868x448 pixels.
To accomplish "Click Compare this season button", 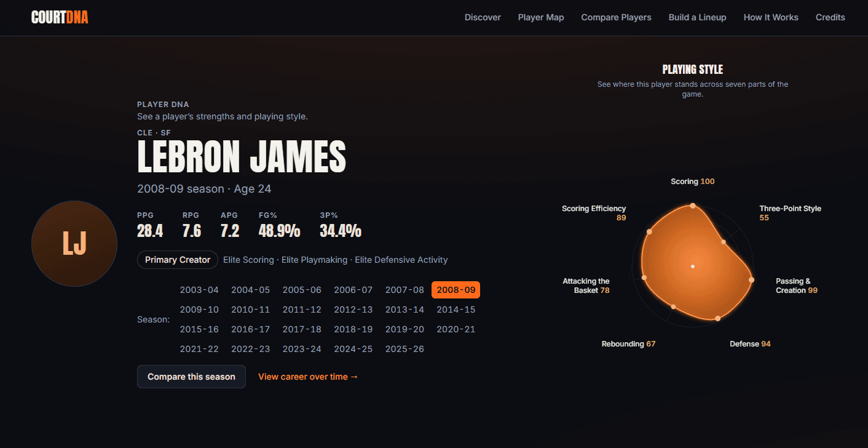I will pyautogui.click(x=191, y=377).
